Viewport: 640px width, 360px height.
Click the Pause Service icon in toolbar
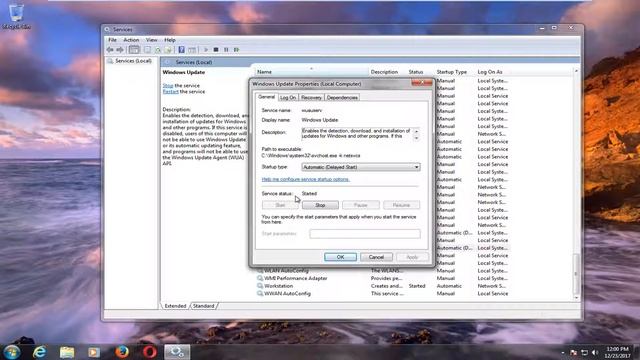(226, 50)
